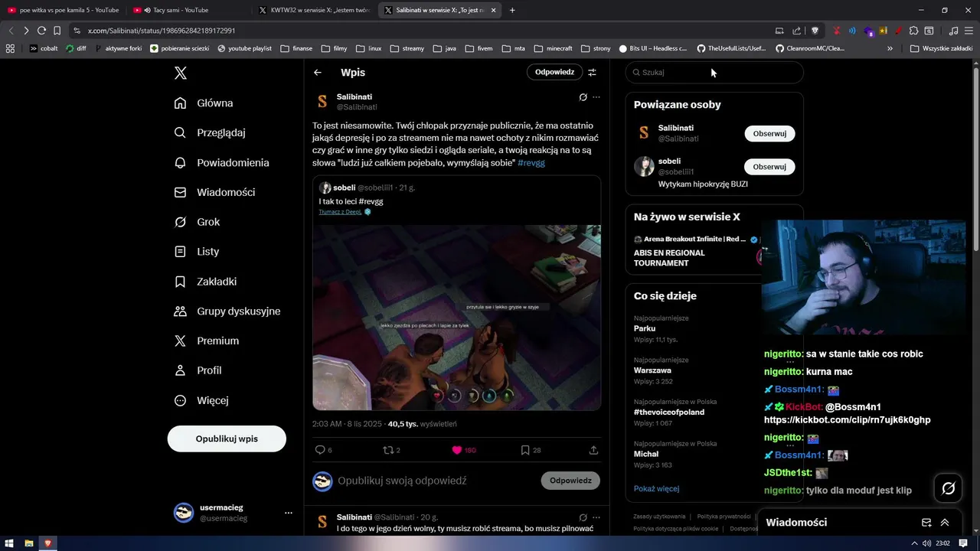The width and height of the screenshot is (980, 551).
Task: Open Przeglądaj in the sidebar
Action: click(x=210, y=132)
